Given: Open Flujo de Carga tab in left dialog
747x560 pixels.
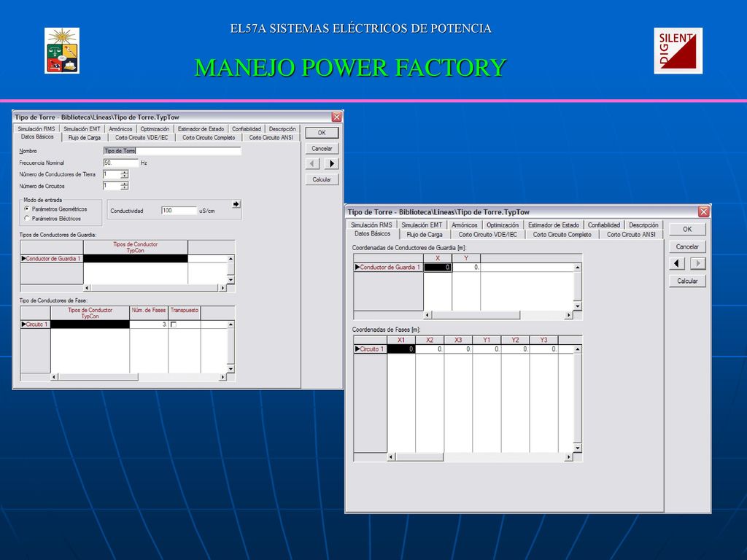Looking at the screenshot, I should pos(85,138).
